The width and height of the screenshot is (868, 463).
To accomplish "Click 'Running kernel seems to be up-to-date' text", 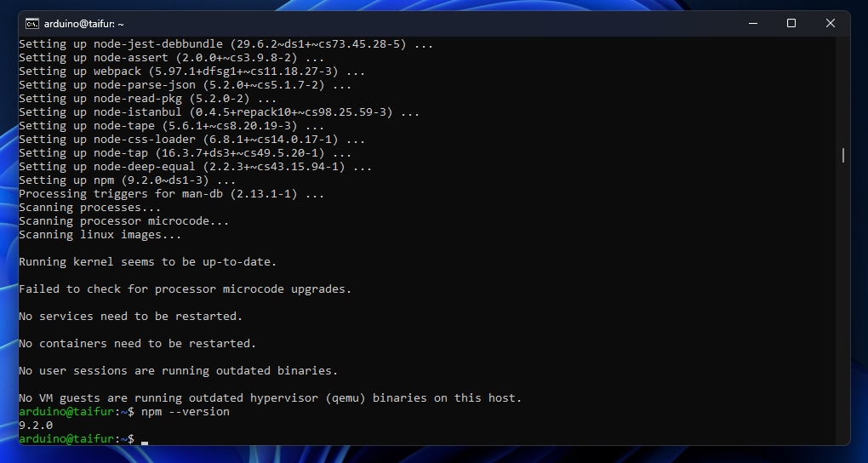I will 148,262.
